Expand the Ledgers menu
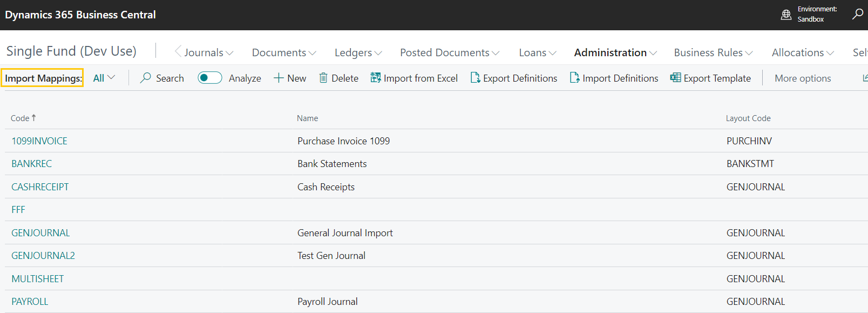This screenshot has width=868, height=313. pos(358,52)
